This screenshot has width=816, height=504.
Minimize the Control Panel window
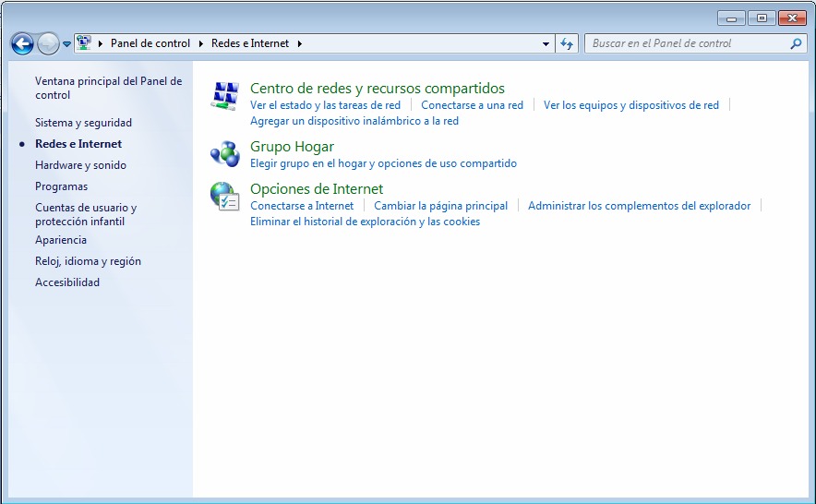click(x=731, y=18)
